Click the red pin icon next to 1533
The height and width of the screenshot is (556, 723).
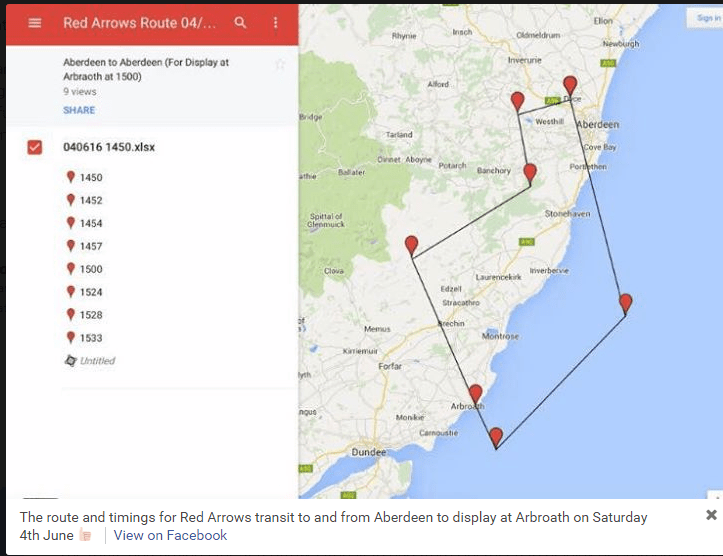[x=71, y=337]
